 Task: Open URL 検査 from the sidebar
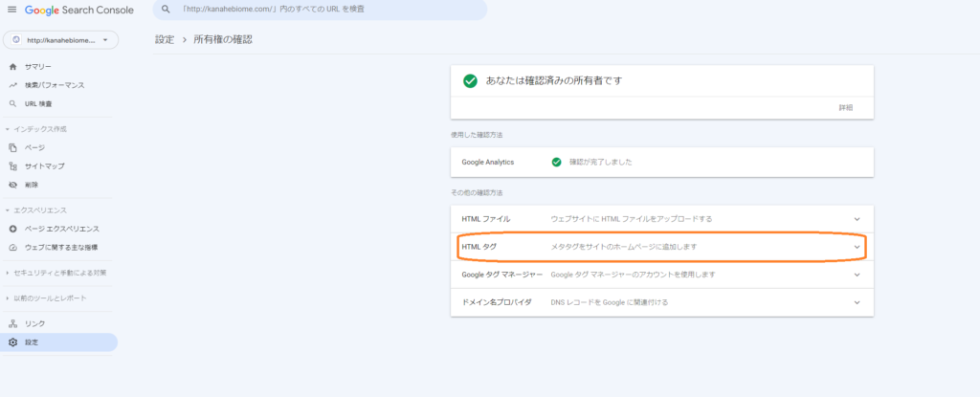pyautogui.click(x=38, y=103)
